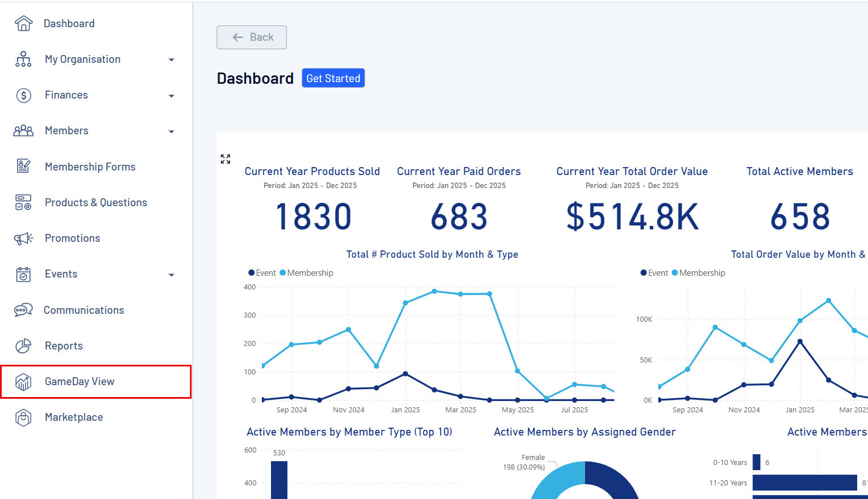Expand the Finances submenu arrow
The width and height of the screenshot is (868, 499).
pos(171,96)
